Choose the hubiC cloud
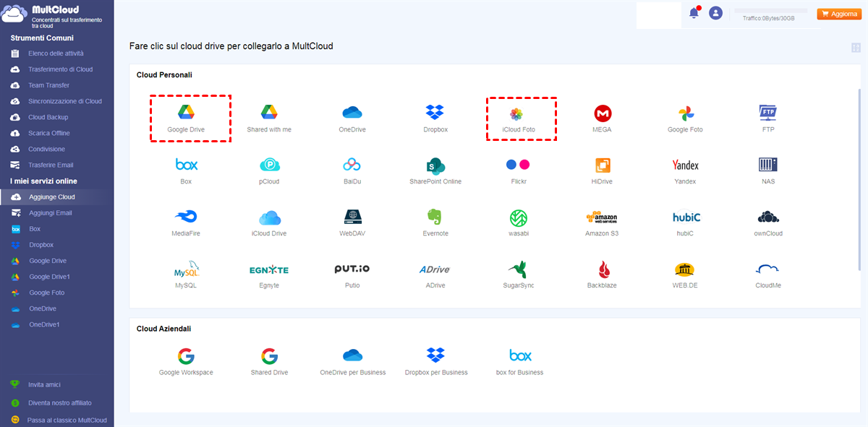The image size is (868, 427). coord(685,223)
